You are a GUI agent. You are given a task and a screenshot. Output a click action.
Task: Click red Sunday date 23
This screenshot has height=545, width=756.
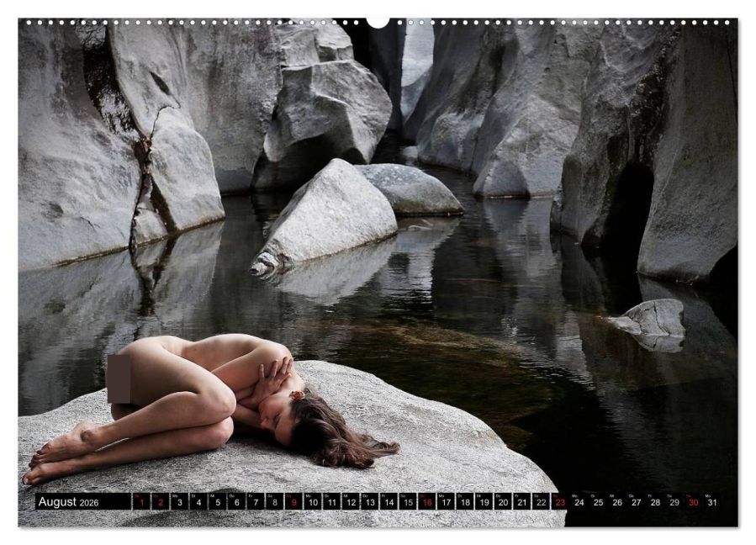[560, 501]
